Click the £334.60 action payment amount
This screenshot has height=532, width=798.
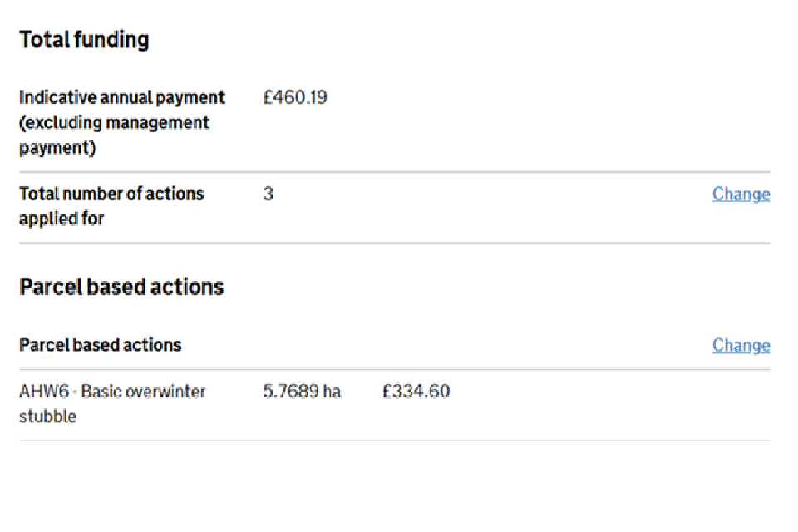click(416, 392)
